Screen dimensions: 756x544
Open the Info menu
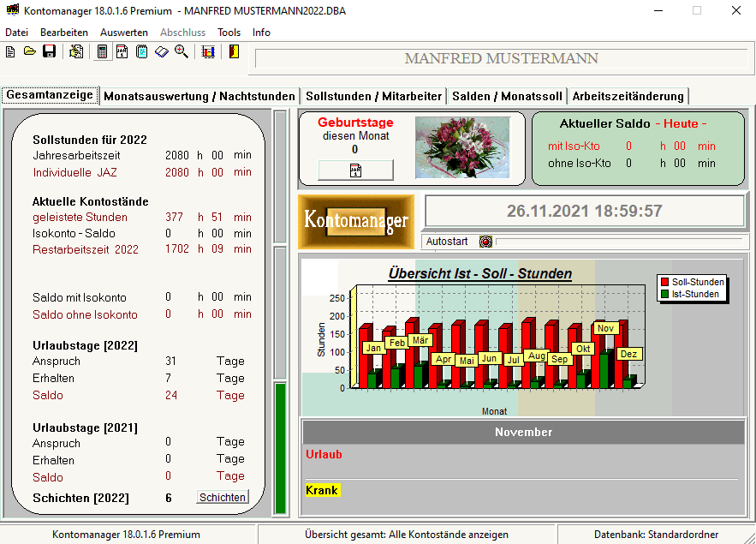(261, 33)
